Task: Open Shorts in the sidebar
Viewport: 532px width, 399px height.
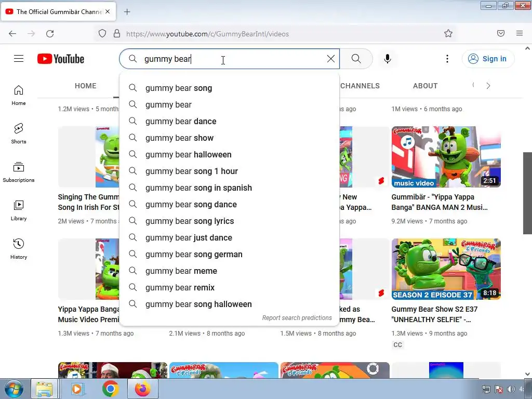Action: click(x=19, y=134)
